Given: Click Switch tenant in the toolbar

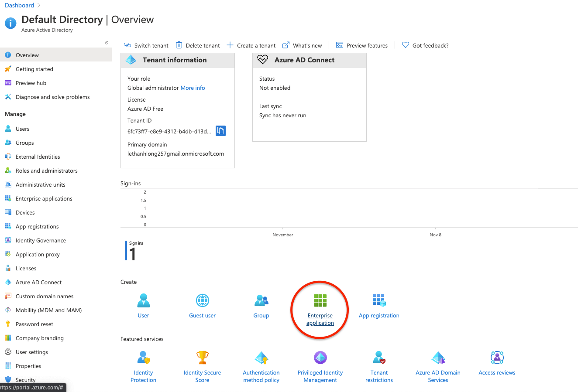Looking at the screenshot, I should coord(146,45).
